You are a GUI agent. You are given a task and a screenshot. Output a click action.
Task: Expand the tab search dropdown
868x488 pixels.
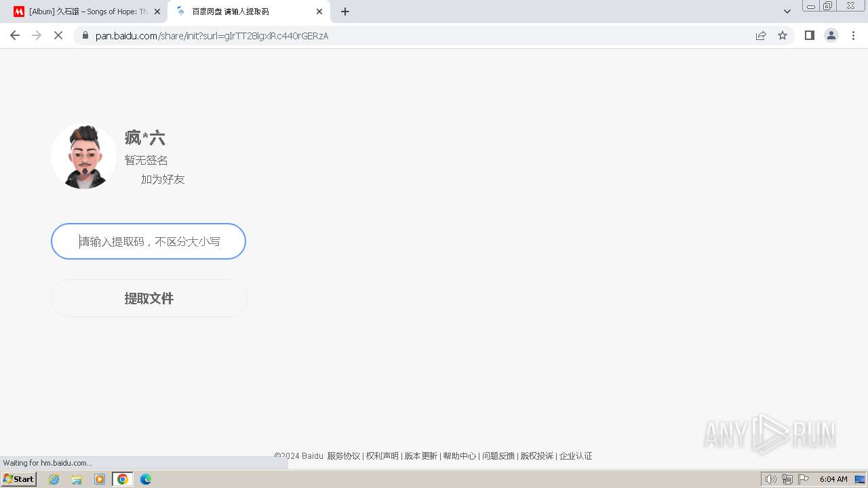point(787,12)
